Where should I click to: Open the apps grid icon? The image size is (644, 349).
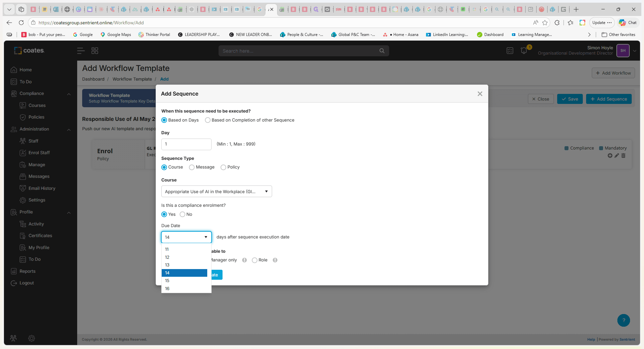(x=95, y=51)
